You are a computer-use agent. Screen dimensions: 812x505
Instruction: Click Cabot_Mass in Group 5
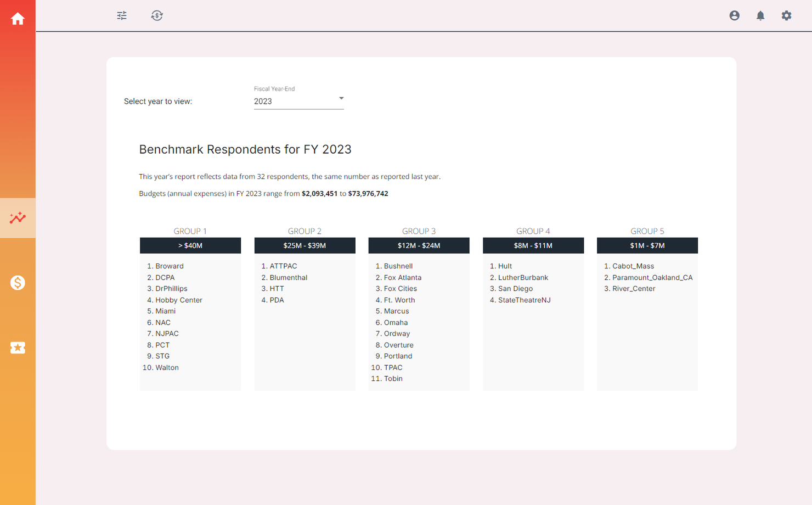tap(633, 266)
